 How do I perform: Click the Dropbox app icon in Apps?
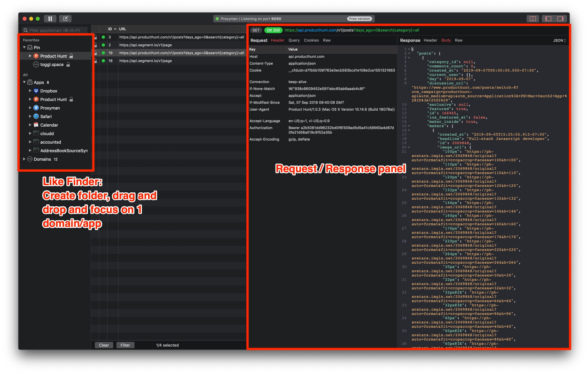pyautogui.click(x=36, y=91)
